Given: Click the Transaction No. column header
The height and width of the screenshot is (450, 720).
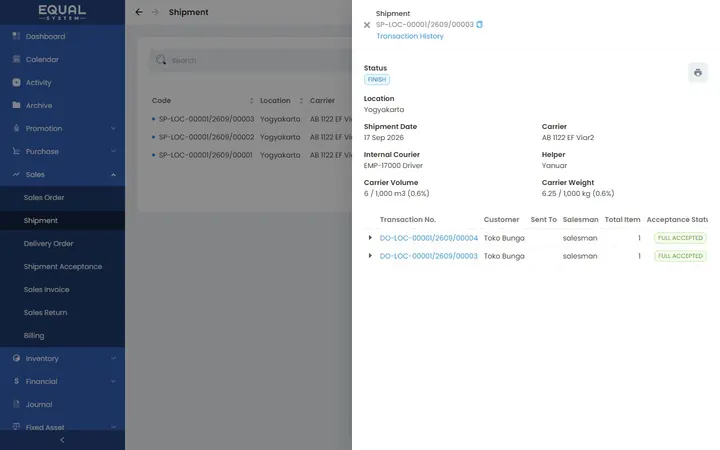Looking at the screenshot, I should (x=407, y=219).
